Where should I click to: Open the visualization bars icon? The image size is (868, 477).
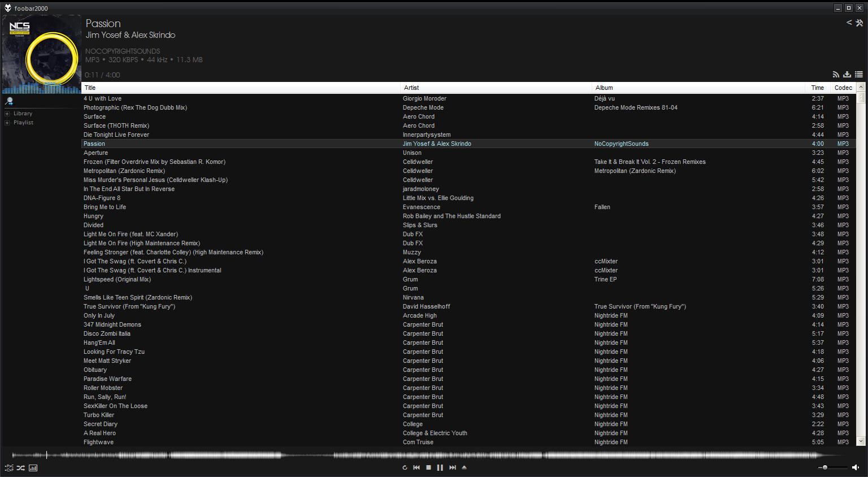point(33,468)
